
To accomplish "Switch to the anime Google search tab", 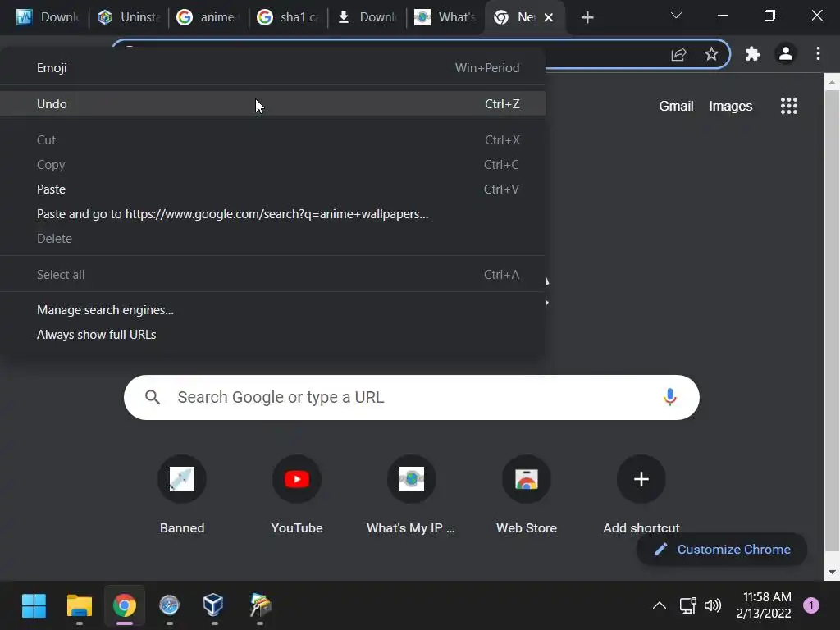I will point(207,17).
